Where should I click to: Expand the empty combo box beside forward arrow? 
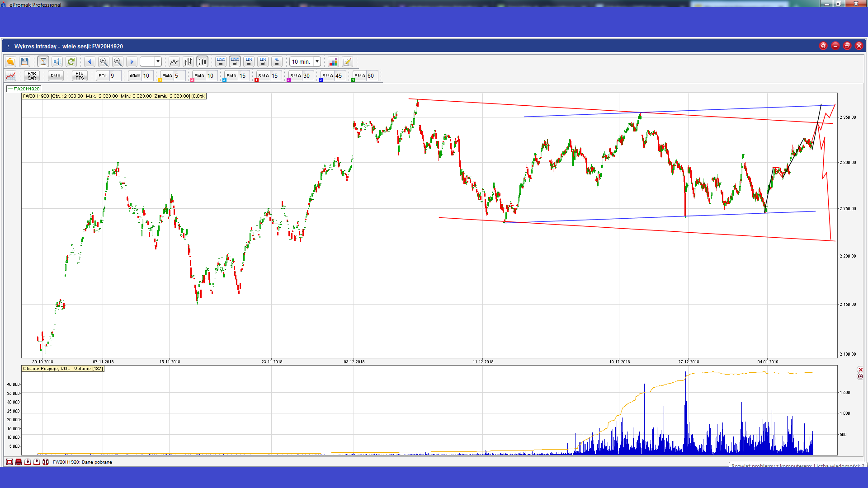coord(158,61)
